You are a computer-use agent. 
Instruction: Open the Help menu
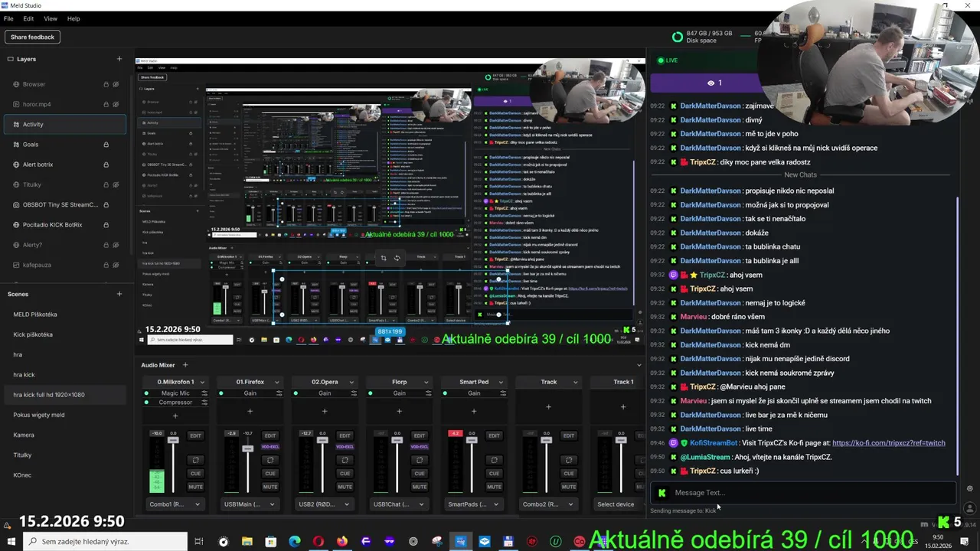(73, 18)
